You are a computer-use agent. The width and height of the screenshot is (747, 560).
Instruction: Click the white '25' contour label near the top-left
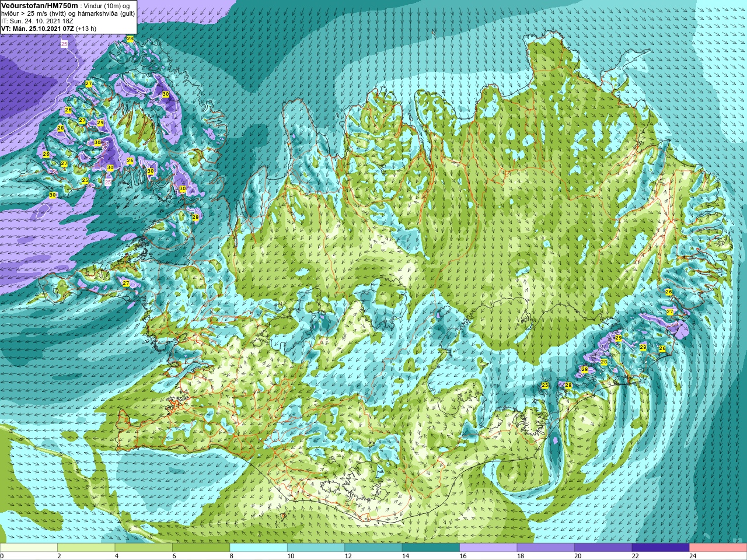(x=64, y=44)
